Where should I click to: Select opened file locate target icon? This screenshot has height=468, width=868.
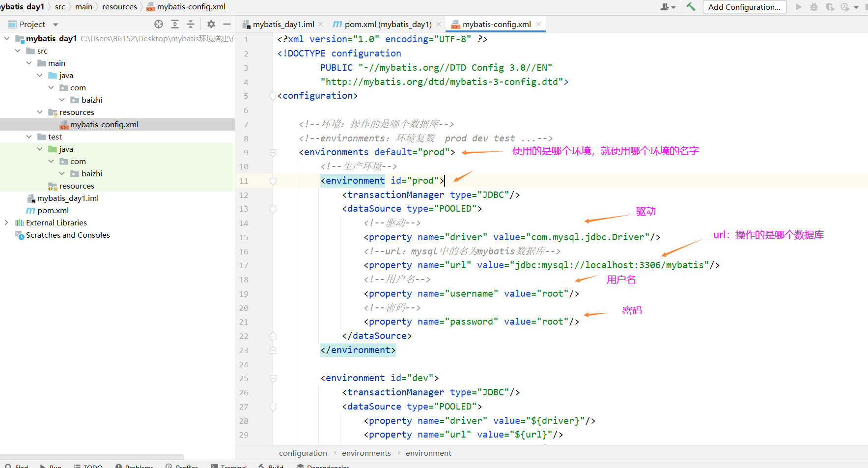(x=159, y=24)
